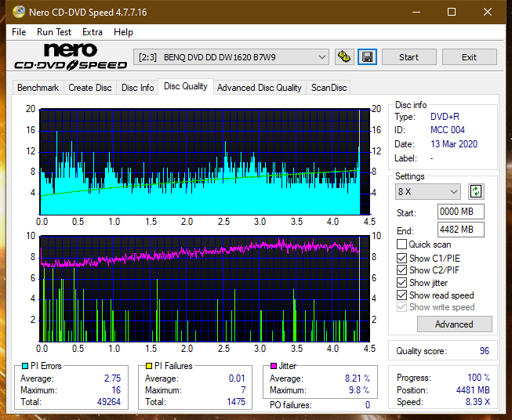512x420 pixels.
Task: Click the PI Failures average 0.01
Action: 237,378
